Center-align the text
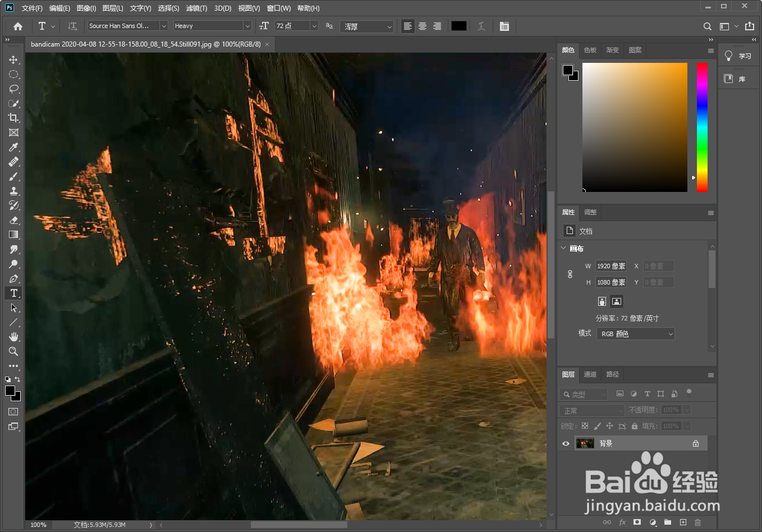The image size is (762, 532). pos(423,26)
